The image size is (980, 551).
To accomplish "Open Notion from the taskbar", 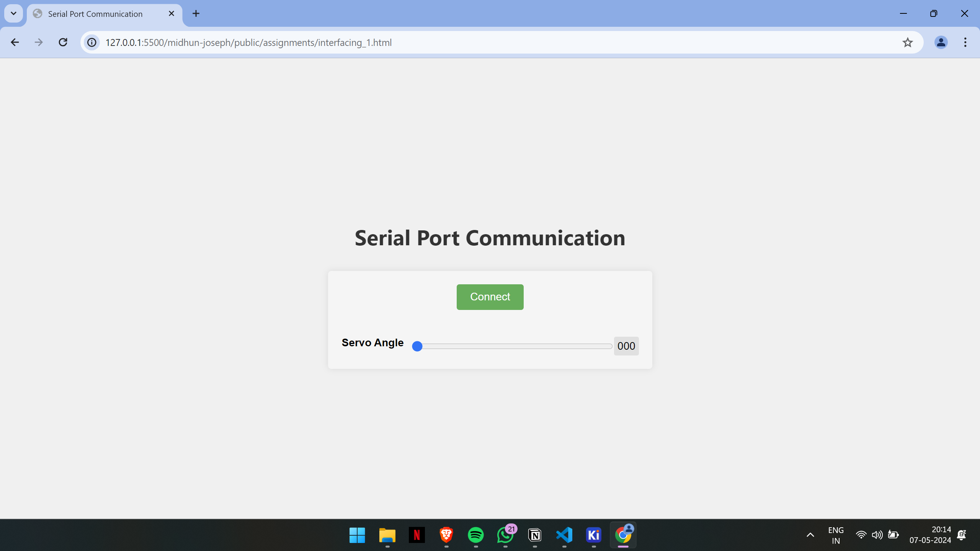I will [x=535, y=535].
